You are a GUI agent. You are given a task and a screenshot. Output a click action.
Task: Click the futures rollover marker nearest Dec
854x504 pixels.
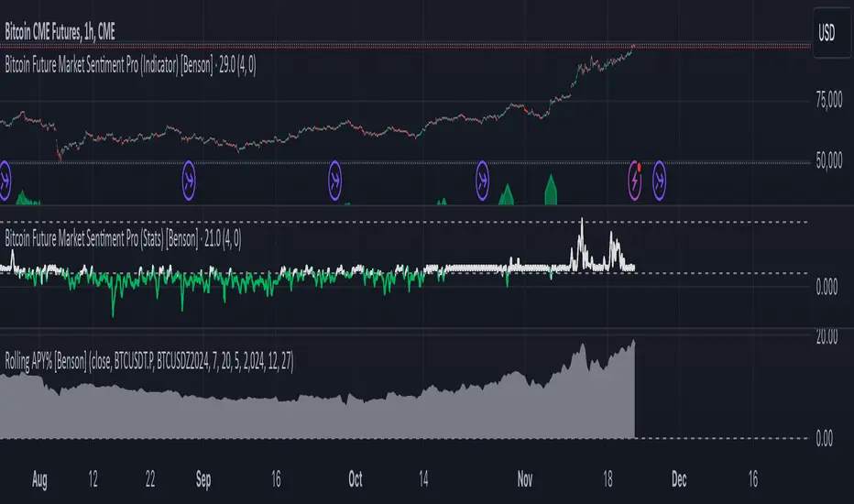(659, 181)
